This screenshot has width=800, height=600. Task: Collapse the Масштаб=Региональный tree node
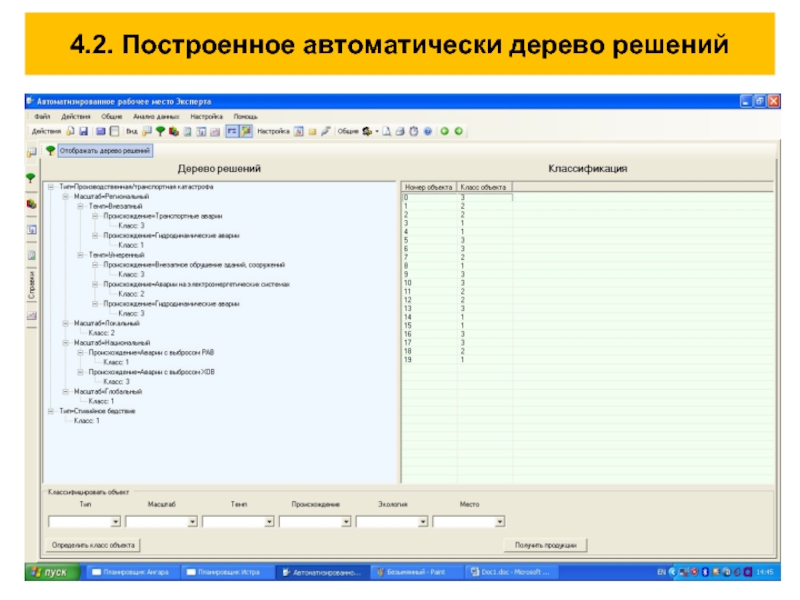click(65, 197)
